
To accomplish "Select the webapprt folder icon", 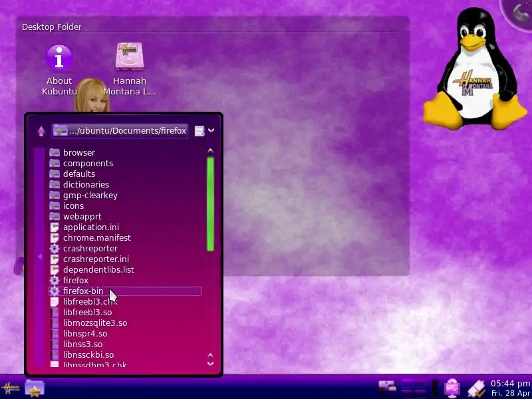I will point(55,217).
